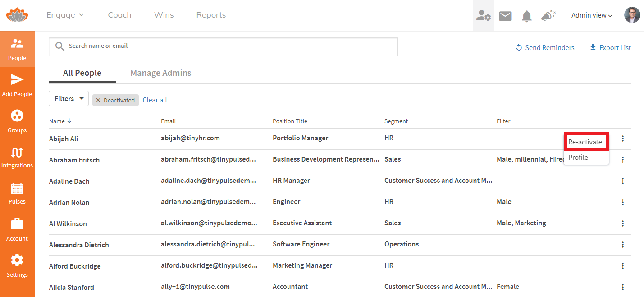Click the Email column header
The width and height of the screenshot is (644, 297).
click(x=169, y=121)
